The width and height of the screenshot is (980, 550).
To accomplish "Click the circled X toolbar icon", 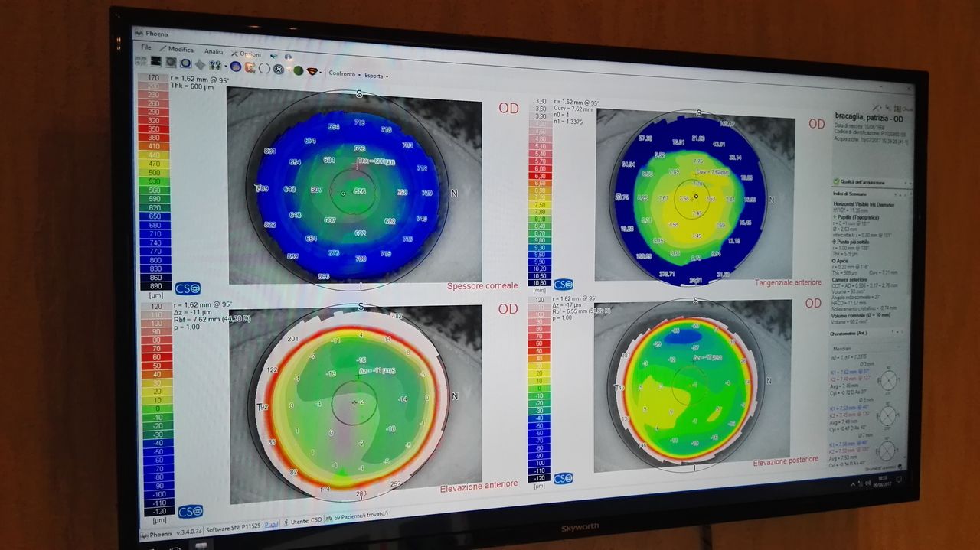I will pos(279,69).
